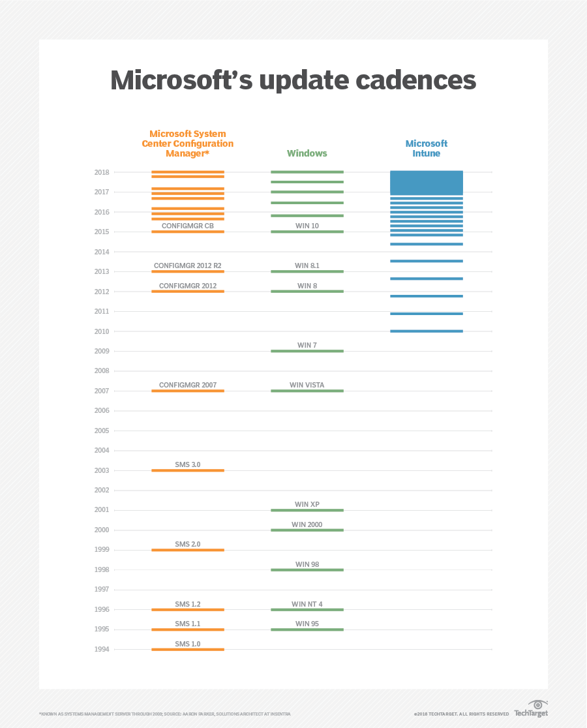Click the TechTarget copyright notice text
Image resolution: width=587 pixels, height=728 pixels.
coord(461,714)
